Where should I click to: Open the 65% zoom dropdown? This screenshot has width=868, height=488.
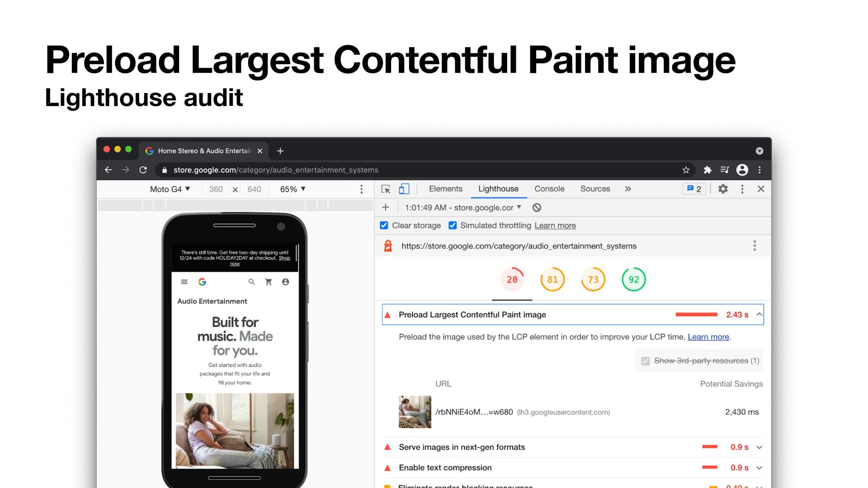[x=292, y=189]
